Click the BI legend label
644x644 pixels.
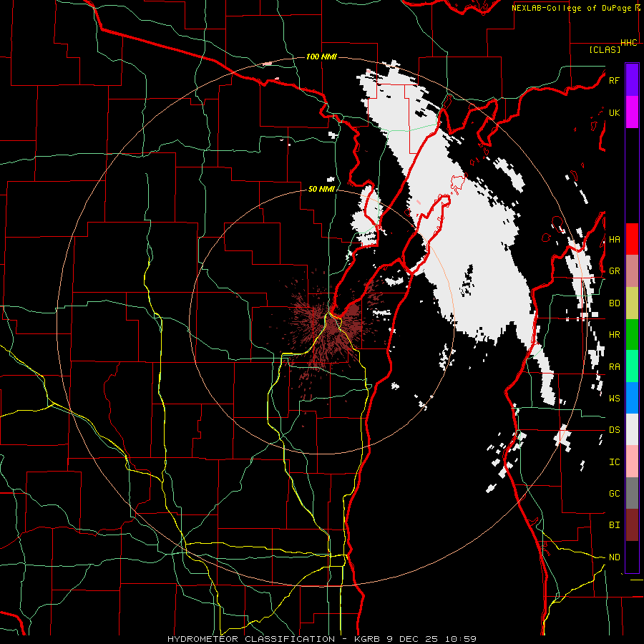[614, 525]
